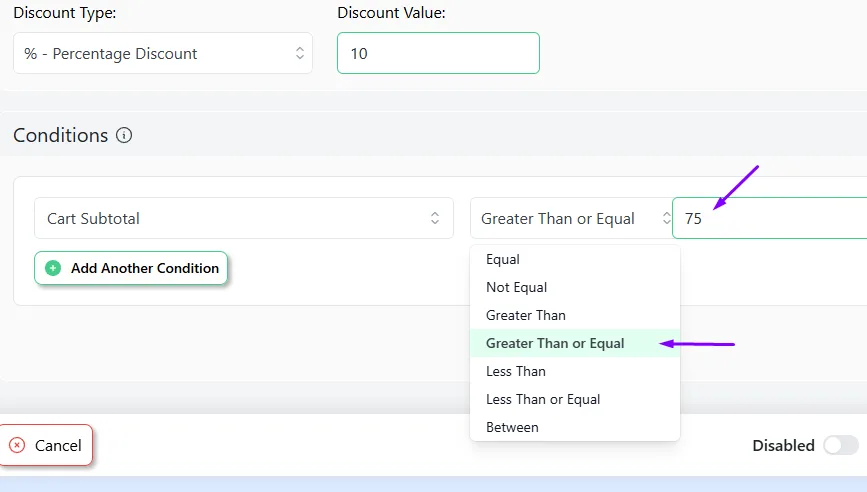Screen dimensions: 867x492
Task: Open the Conditions info icon
Action: pyautogui.click(x=124, y=135)
